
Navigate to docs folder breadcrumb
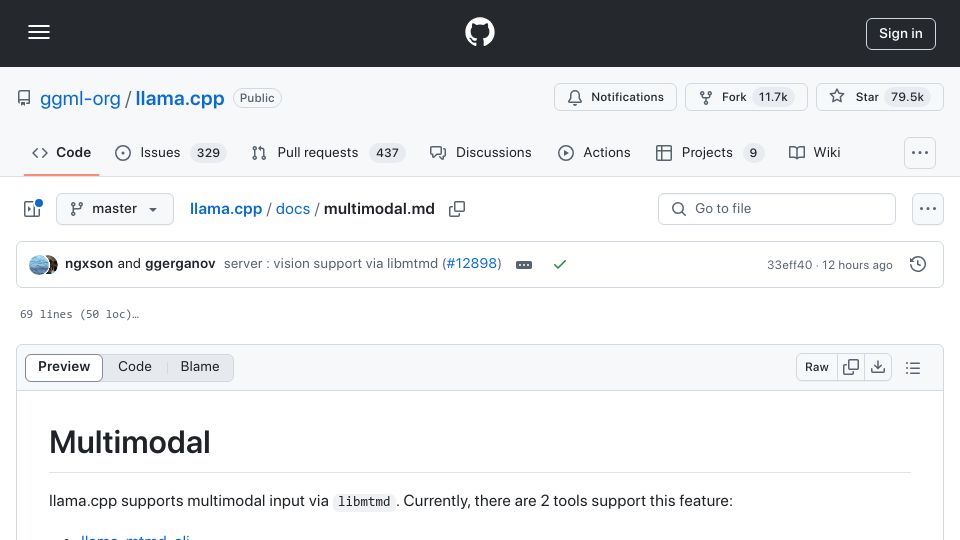293,209
